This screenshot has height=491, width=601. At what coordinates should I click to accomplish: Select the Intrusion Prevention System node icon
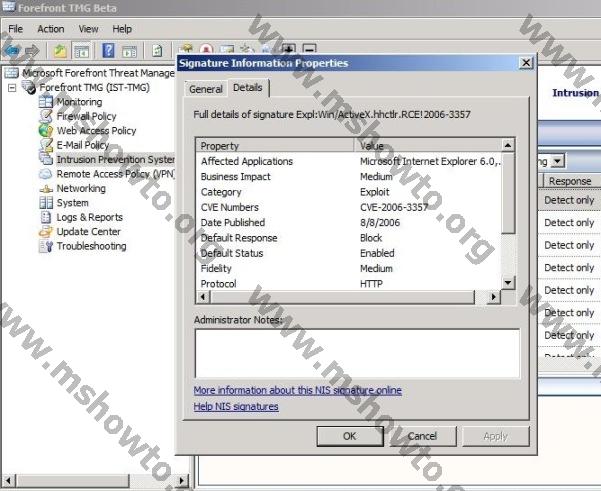46,159
